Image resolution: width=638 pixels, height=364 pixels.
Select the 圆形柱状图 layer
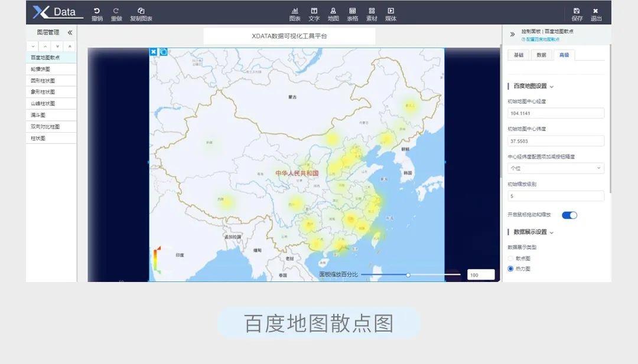coord(51,80)
